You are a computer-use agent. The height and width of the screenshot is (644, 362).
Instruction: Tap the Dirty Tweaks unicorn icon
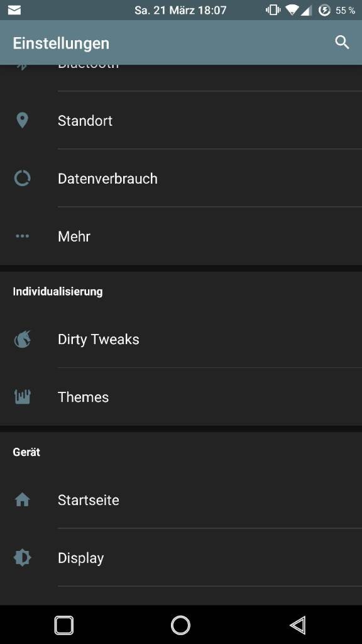[22, 339]
